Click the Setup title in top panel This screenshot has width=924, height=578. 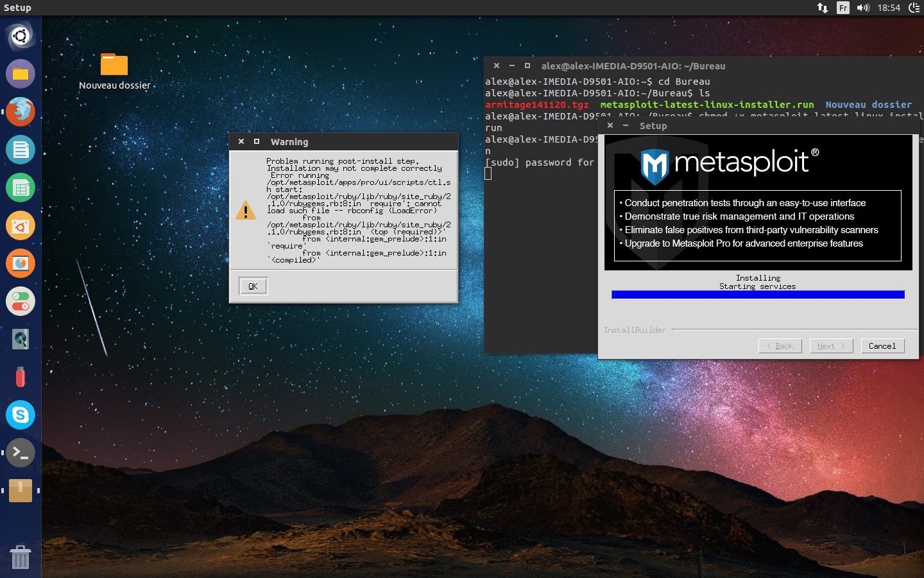(17, 8)
